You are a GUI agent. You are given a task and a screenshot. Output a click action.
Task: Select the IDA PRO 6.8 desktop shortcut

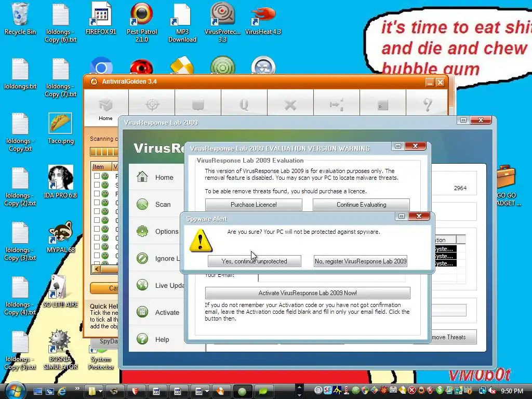[60, 182]
